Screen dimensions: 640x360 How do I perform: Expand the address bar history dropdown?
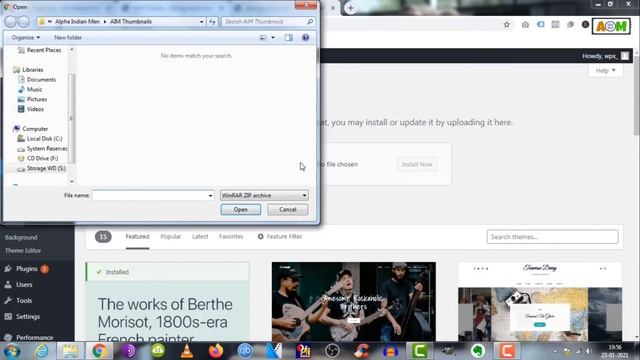202,22
